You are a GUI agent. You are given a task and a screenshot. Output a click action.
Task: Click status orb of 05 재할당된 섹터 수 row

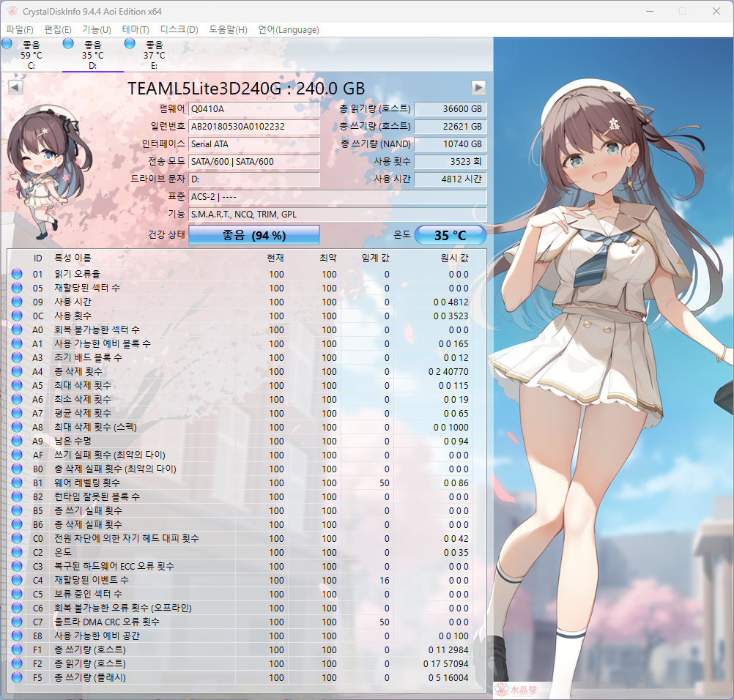tap(17, 288)
